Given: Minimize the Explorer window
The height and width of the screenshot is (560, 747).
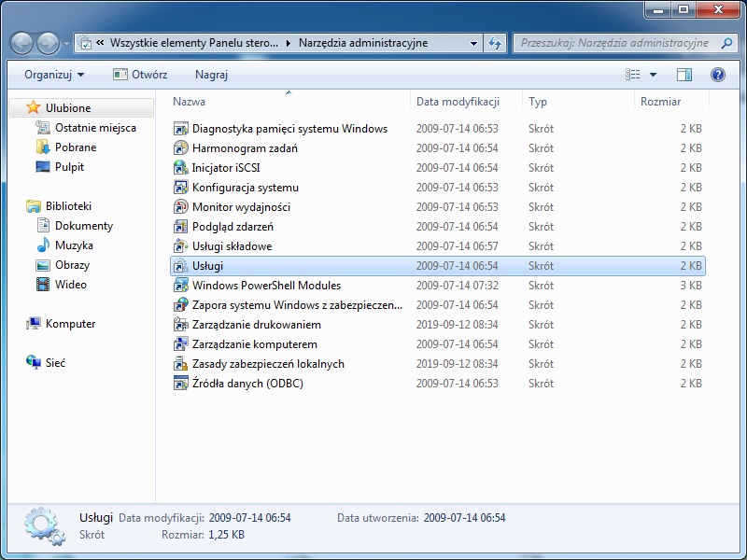Looking at the screenshot, I should [658, 9].
